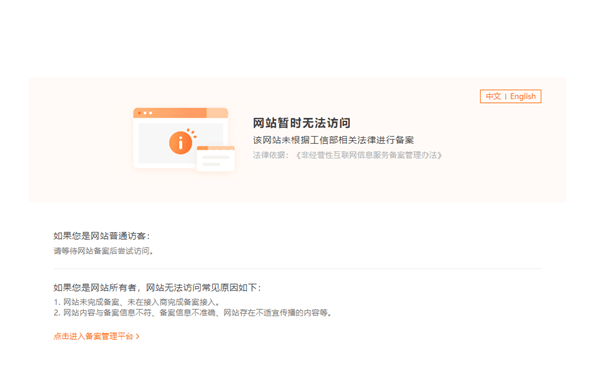Click the small popup card illustration
This screenshot has width=600, height=370.
tap(215, 158)
